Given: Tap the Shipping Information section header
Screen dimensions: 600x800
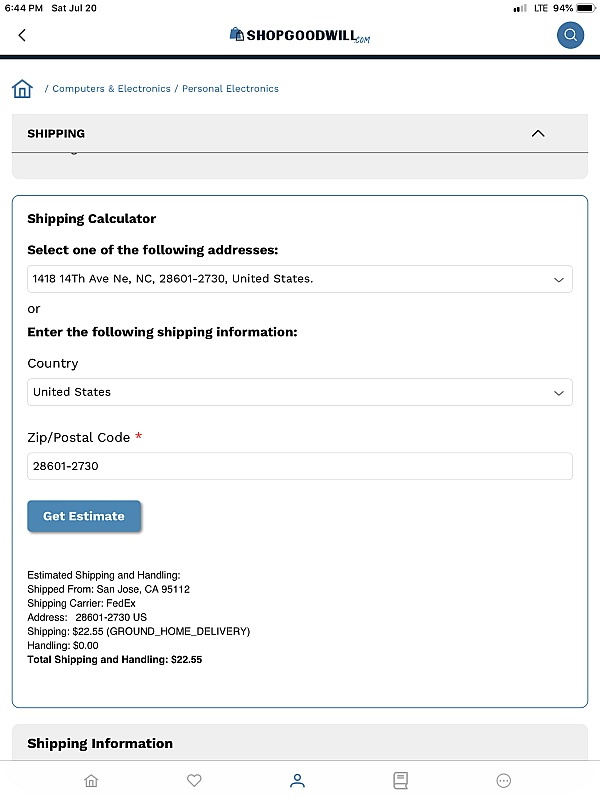Looking at the screenshot, I should click(300, 743).
